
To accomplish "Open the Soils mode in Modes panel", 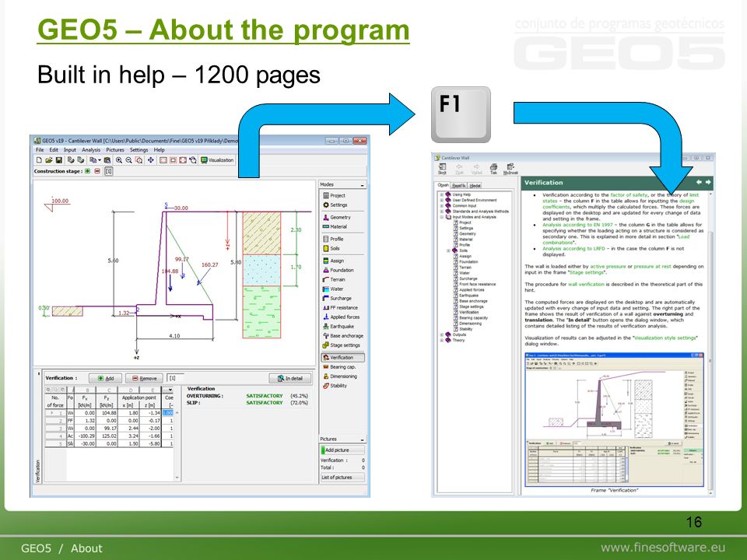I will 331,249.
